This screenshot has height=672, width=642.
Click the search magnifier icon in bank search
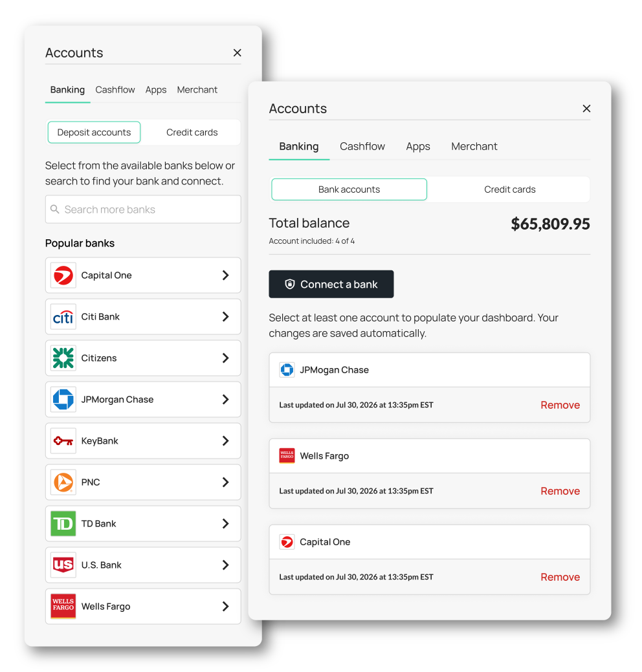point(55,209)
